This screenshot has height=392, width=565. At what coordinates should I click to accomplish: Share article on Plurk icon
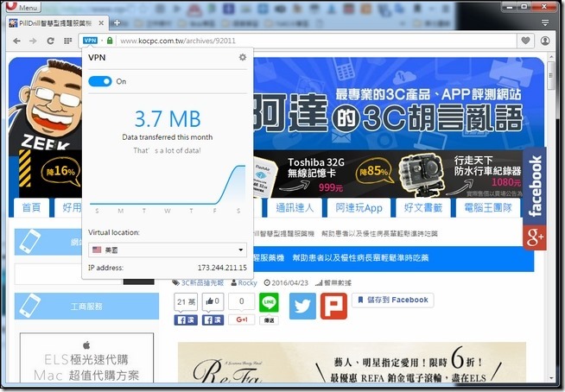point(333,306)
